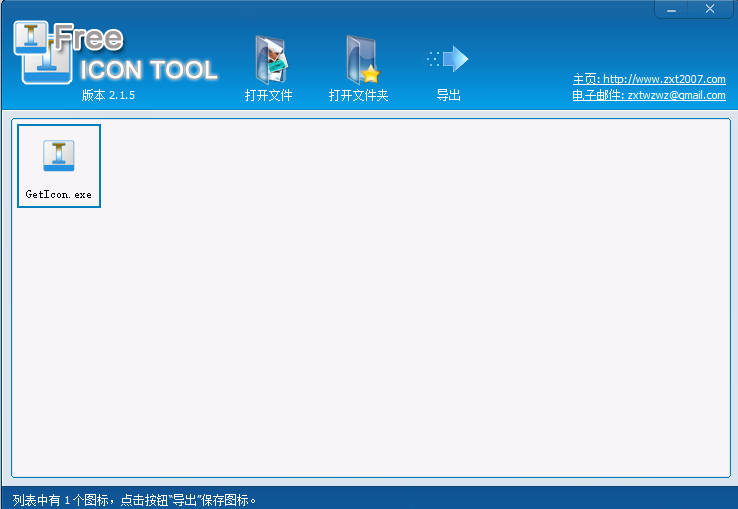Click the 主页 label before the URL
The height and width of the screenshot is (509, 738).
pyautogui.click(x=585, y=79)
